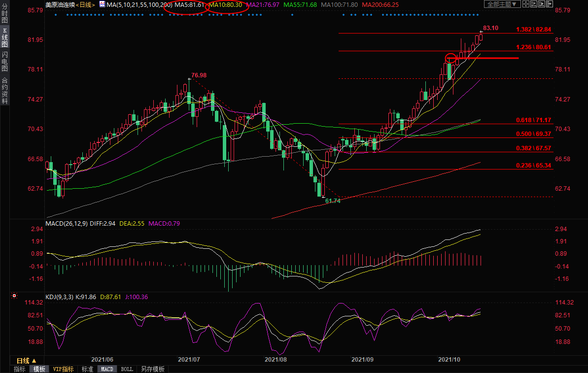
Task: Toggle the BOLL template button
Action: pos(127,369)
